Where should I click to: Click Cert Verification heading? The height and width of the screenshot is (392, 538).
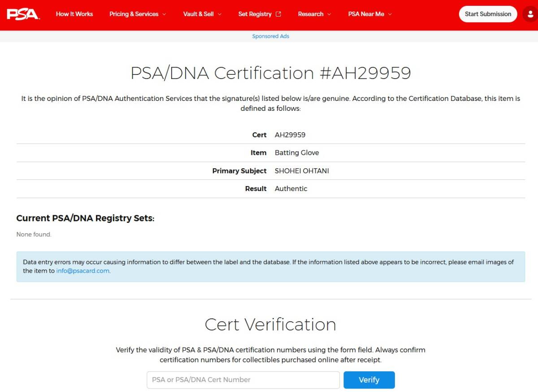pyautogui.click(x=270, y=324)
